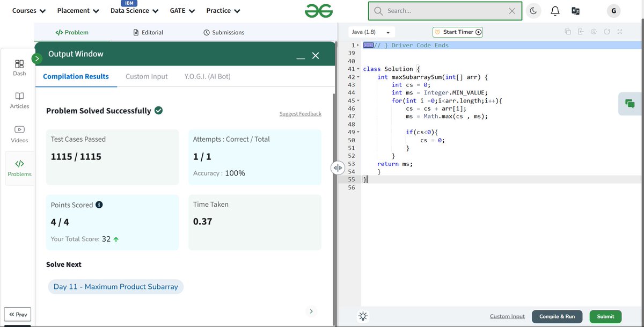Image resolution: width=644 pixels, height=327 pixels.
Task: Click the 'ms = Math.max(cs , ms);' line
Action: [447, 117]
